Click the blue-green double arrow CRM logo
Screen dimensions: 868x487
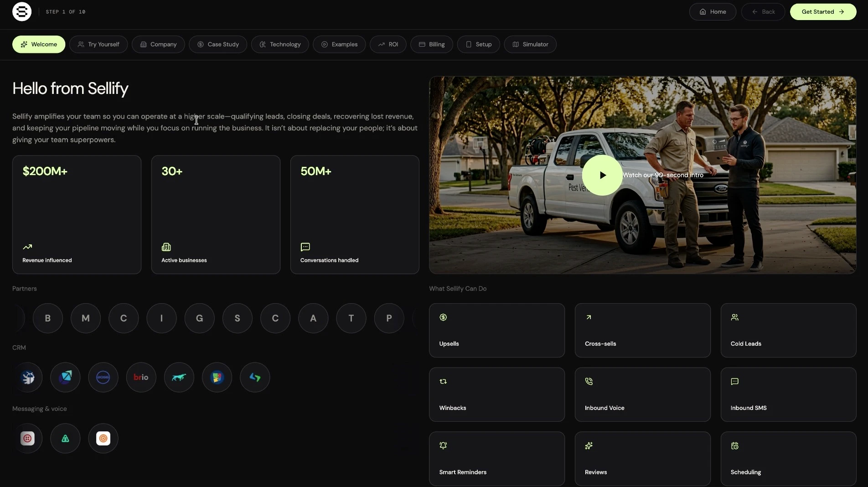pos(255,378)
